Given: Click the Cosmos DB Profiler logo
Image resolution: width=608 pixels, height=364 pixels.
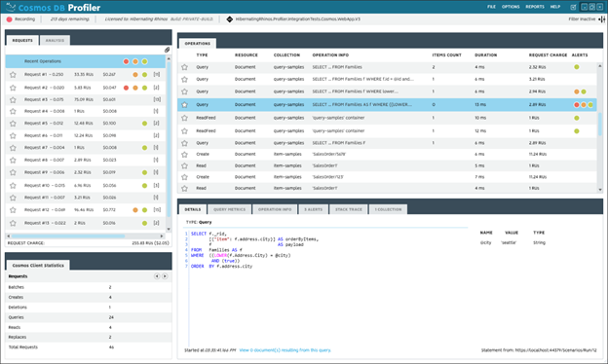Looking at the screenshot, I should (x=54, y=8).
